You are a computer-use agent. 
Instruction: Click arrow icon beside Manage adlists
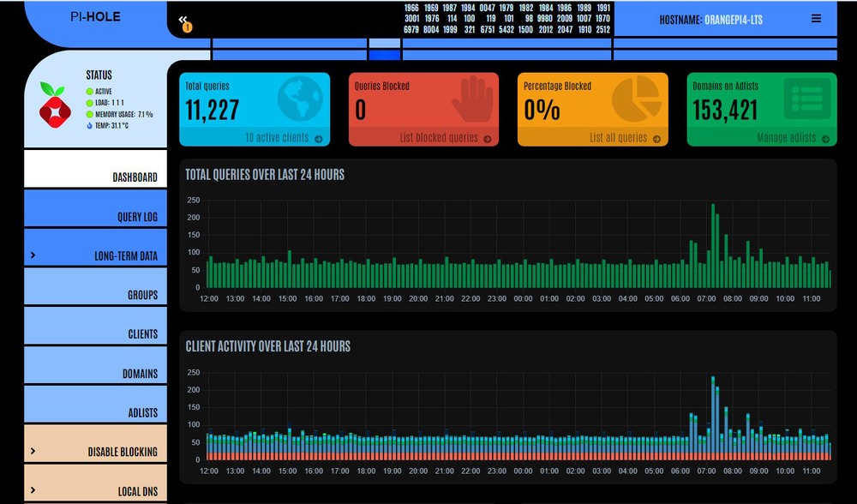[825, 139]
